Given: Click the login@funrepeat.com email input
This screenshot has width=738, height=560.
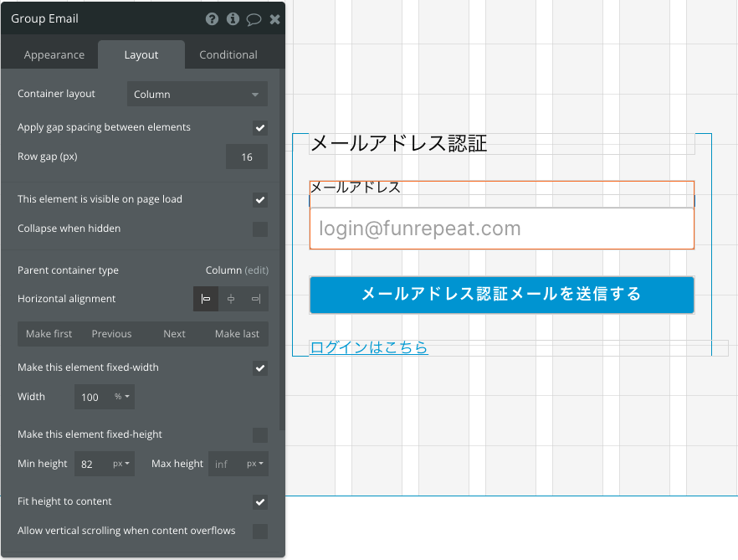Looking at the screenshot, I should click(x=502, y=229).
